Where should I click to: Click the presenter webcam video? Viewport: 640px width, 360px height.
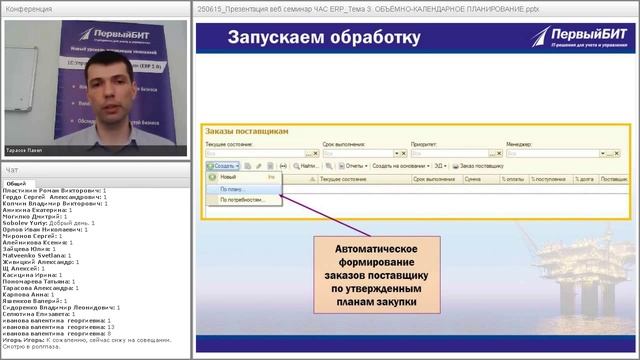click(x=96, y=88)
